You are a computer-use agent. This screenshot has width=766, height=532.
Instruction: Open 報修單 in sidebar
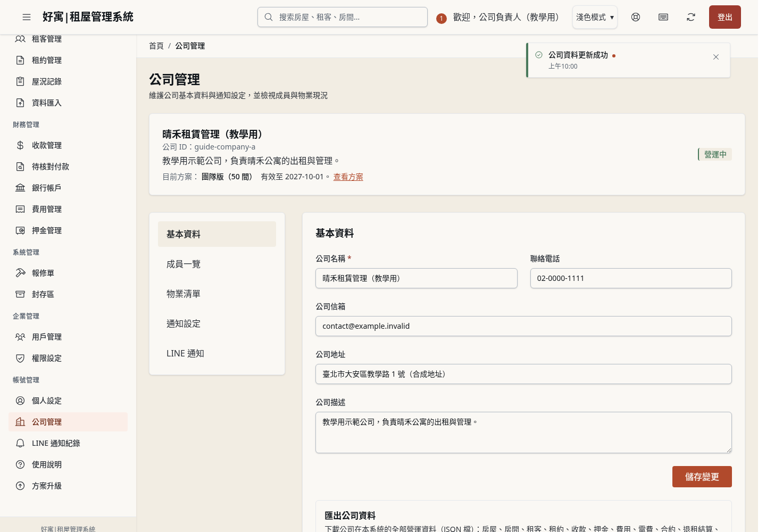[68, 273]
